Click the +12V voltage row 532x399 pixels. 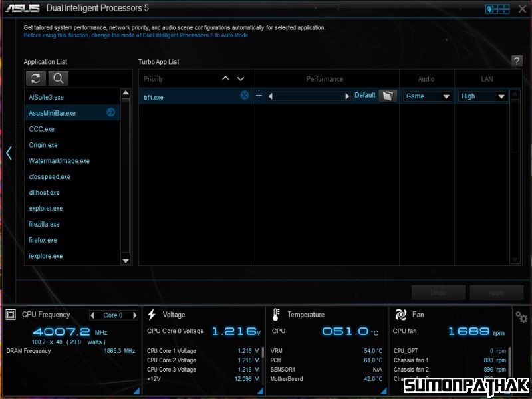(203, 379)
